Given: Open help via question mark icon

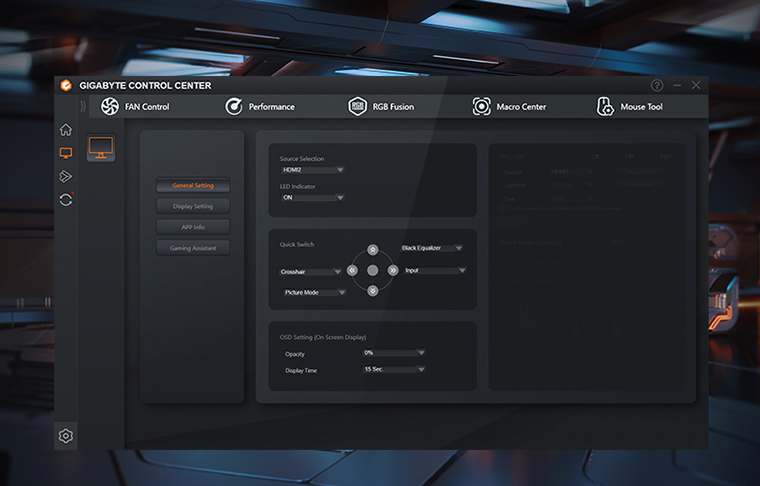Looking at the screenshot, I should (x=657, y=85).
